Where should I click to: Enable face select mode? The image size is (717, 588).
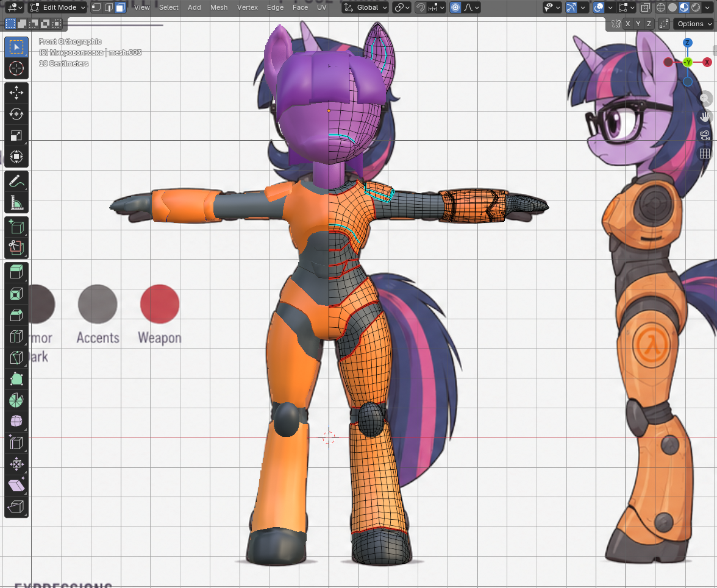coord(120,7)
